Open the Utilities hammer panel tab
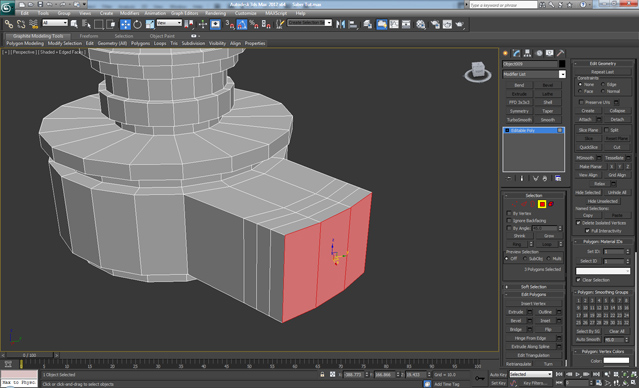This screenshot has width=639, height=388. (561, 53)
